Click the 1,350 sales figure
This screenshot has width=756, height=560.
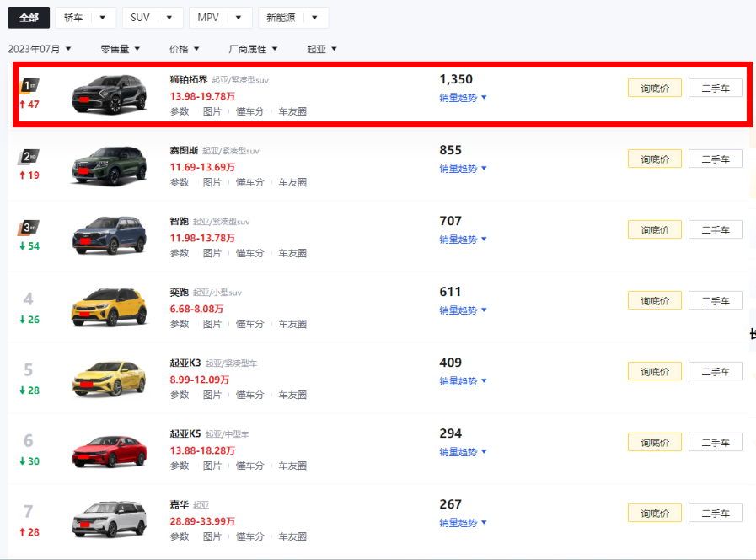click(x=456, y=79)
